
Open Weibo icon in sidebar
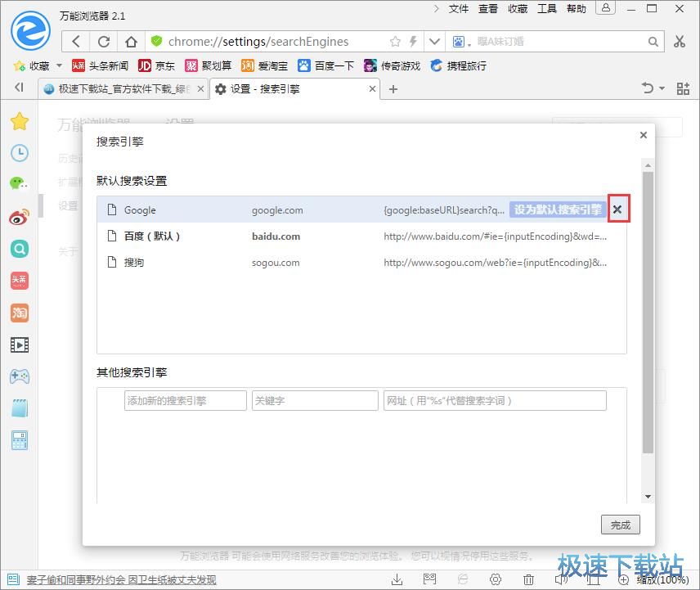pyautogui.click(x=20, y=217)
